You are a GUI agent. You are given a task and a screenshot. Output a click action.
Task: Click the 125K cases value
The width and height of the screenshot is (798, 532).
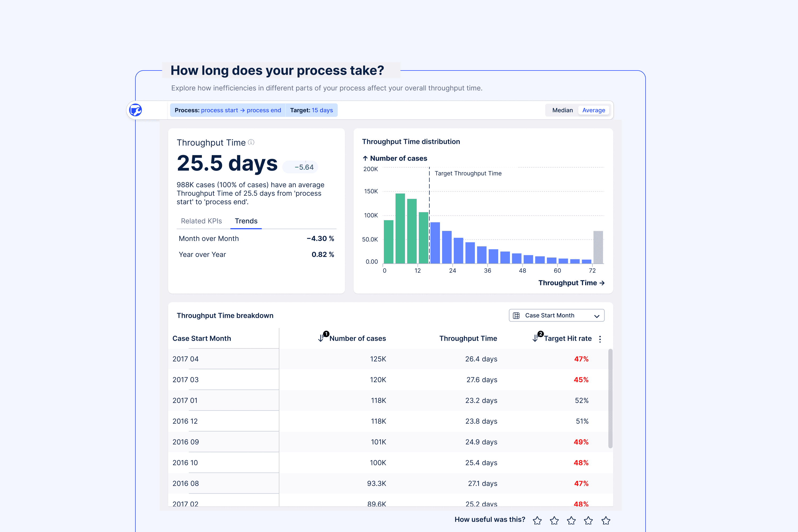pos(378,359)
